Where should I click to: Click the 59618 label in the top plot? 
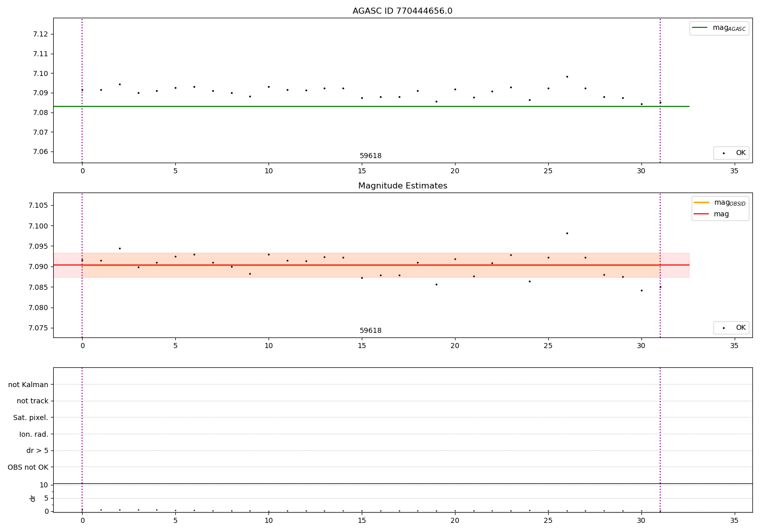(370, 156)
